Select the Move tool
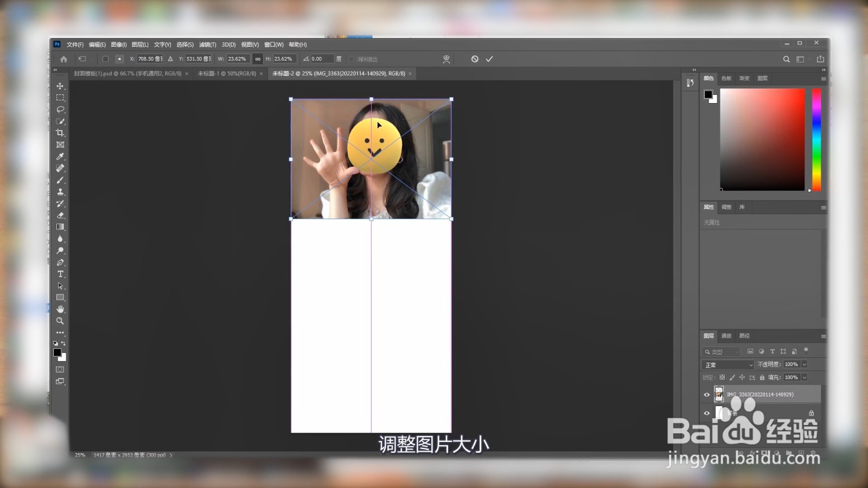868x488 pixels. coord(60,86)
